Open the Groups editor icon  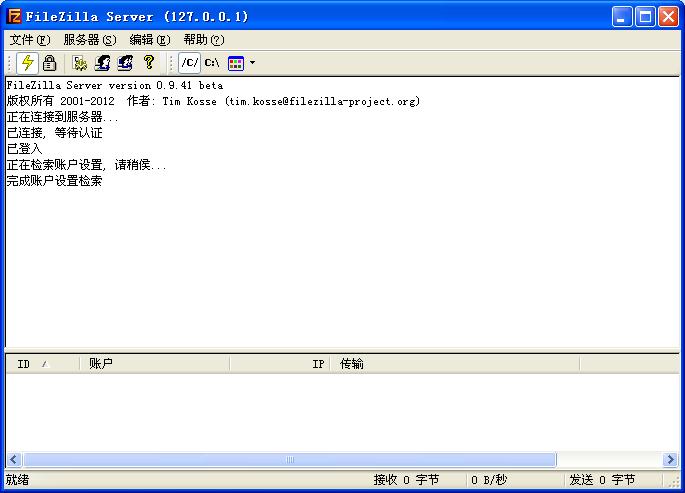pos(125,63)
